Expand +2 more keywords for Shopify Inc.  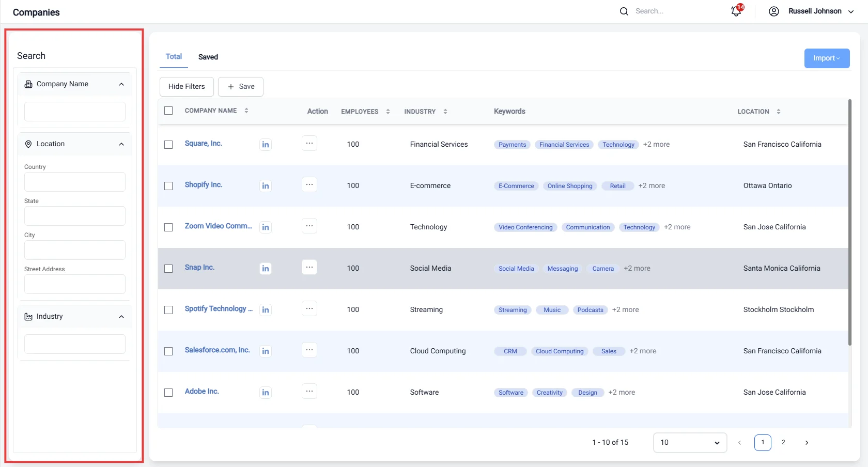pyautogui.click(x=652, y=186)
